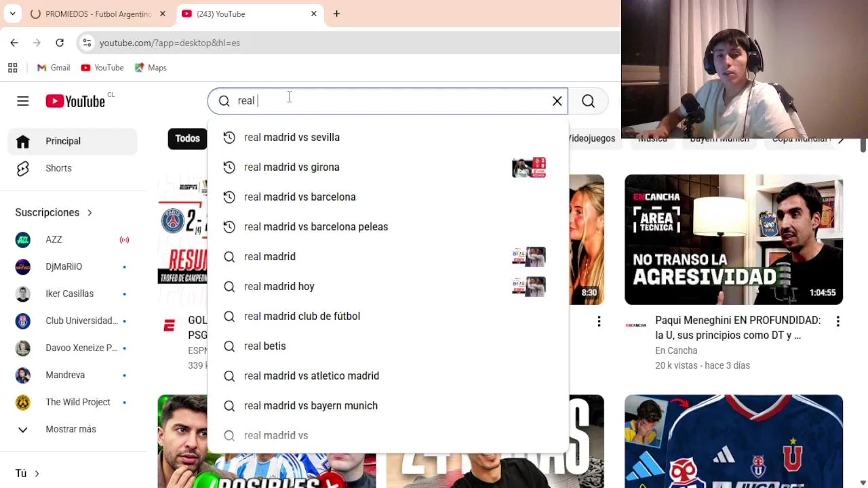Switch to the PROMIEDOS browser tab

coord(99,14)
